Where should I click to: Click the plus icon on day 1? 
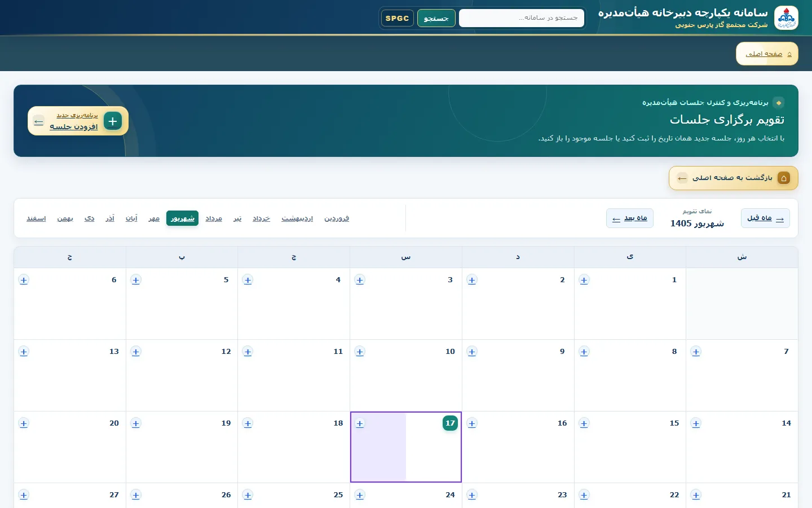point(584,280)
